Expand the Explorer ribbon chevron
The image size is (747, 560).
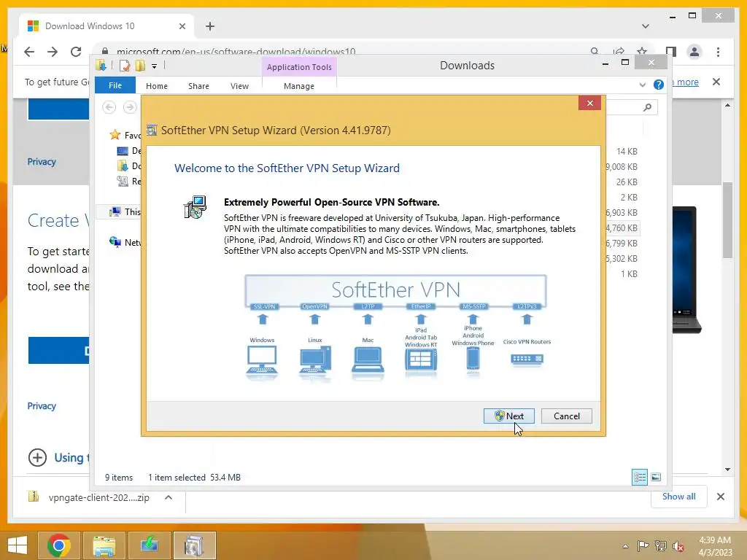pyautogui.click(x=642, y=85)
